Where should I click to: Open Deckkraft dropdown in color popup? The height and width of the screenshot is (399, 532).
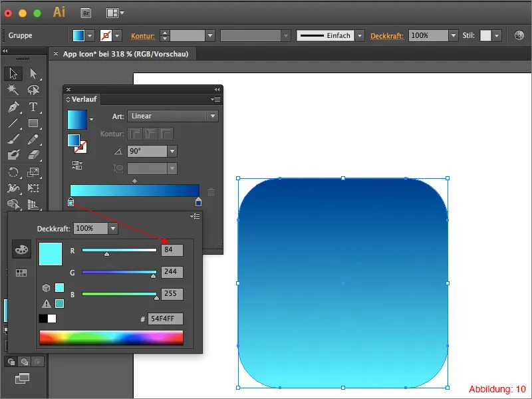113,228
